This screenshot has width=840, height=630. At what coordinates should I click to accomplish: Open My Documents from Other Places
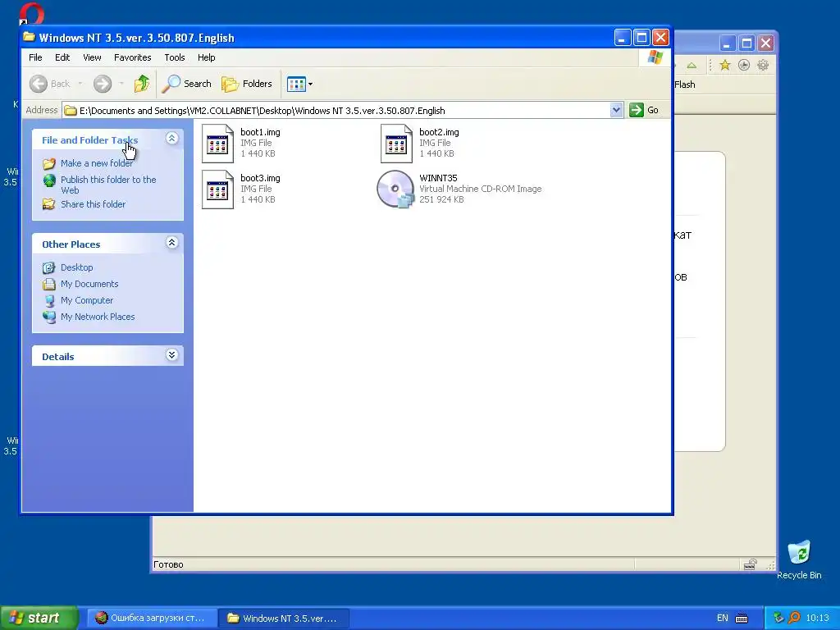coord(89,284)
